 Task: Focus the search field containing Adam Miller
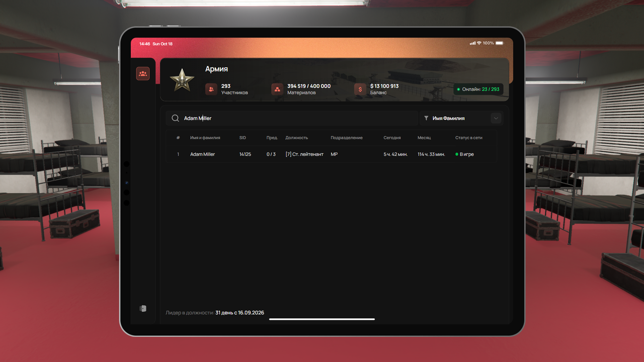tap(292, 118)
